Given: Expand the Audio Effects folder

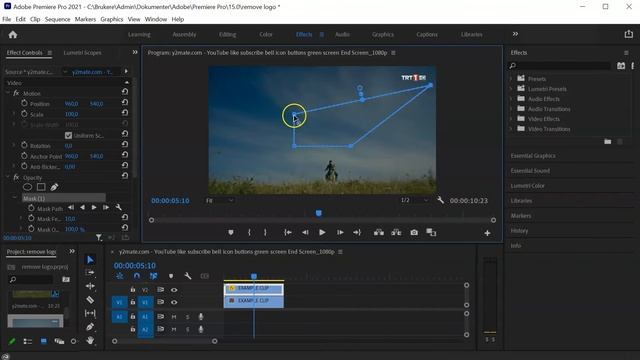Looking at the screenshot, I should coord(511,99).
